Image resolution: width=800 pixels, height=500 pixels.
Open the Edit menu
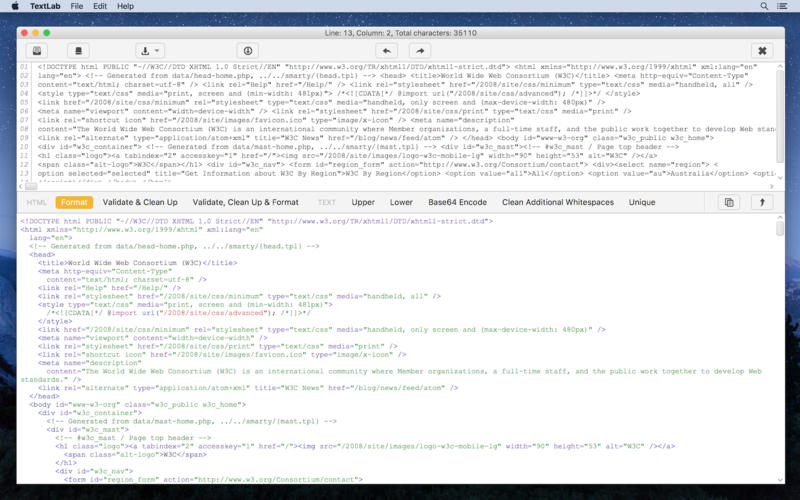[x=100, y=6]
